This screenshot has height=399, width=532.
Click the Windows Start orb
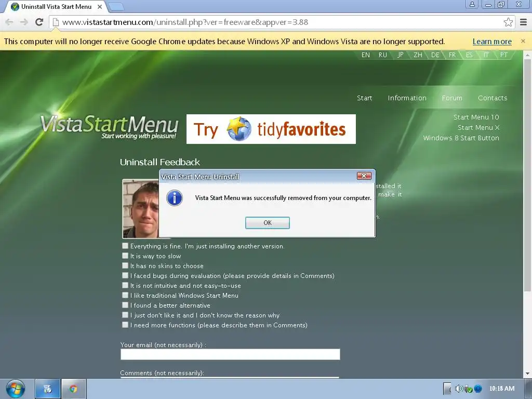[15, 389]
